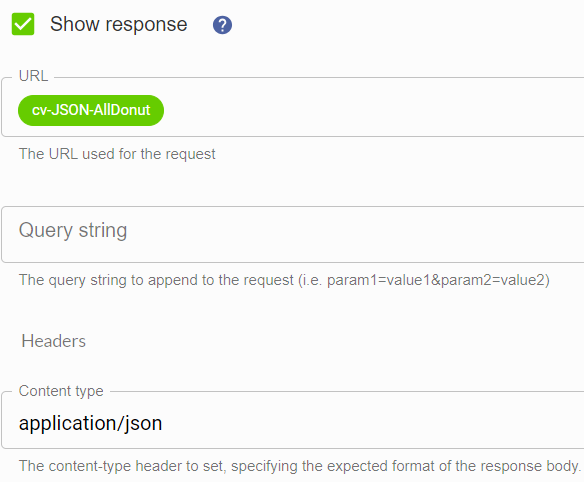Click empty space right of application/json
The image size is (584, 482).
tap(372, 424)
